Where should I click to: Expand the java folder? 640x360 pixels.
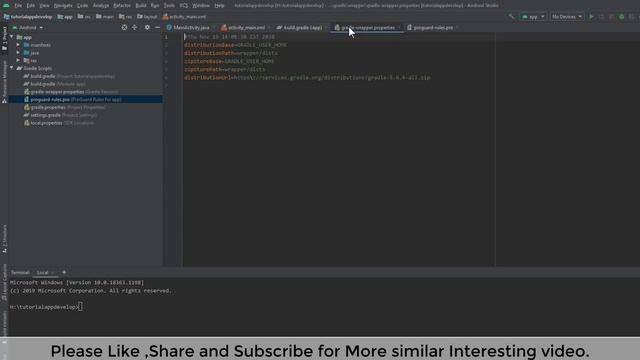coord(18,53)
